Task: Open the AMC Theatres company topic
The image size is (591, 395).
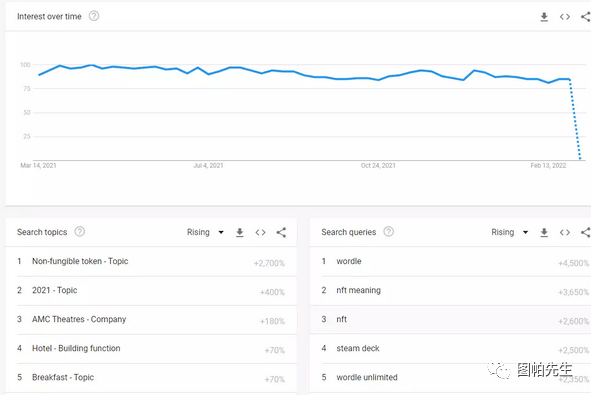Action: click(151, 320)
